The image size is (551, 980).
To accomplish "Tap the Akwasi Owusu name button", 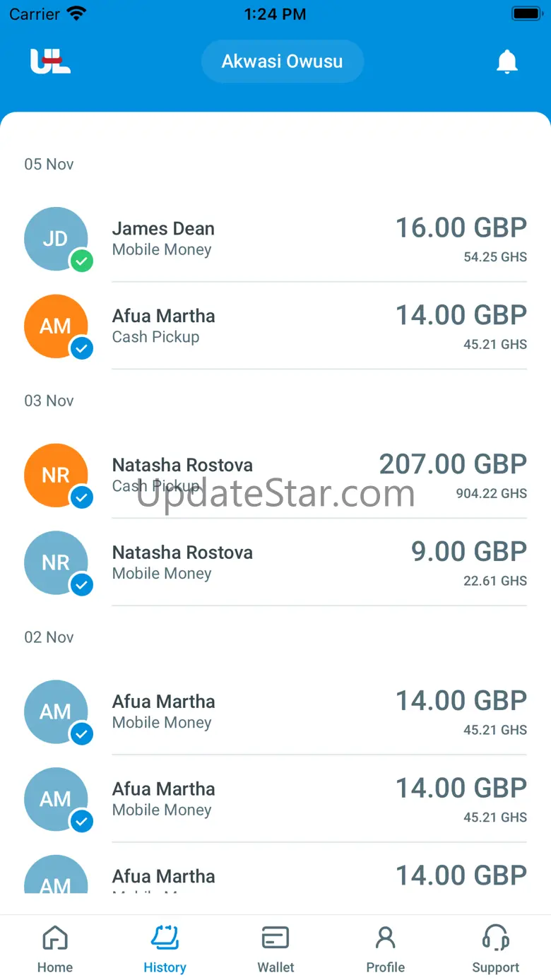I will click(282, 61).
